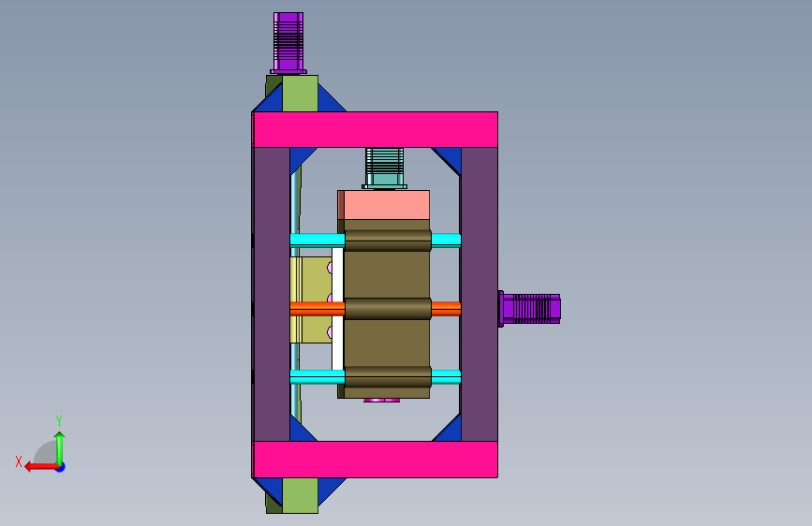The image size is (812, 526).
Task: Select the salmon block atop the cylinder
Action: coord(384,205)
